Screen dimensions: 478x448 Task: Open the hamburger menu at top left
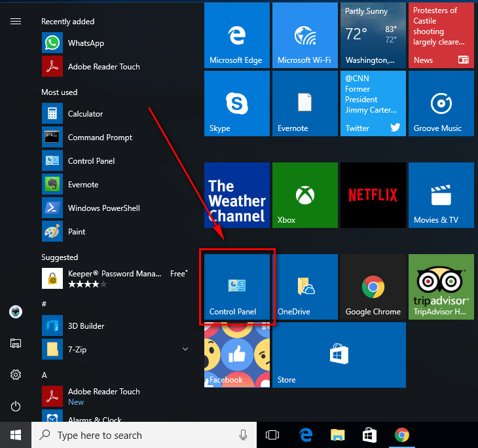(x=16, y=22)
